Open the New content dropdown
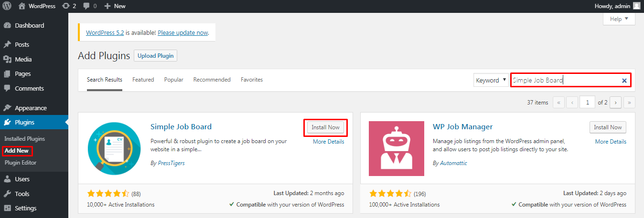The height and width of the screenshot is (218, 644). 115,6
